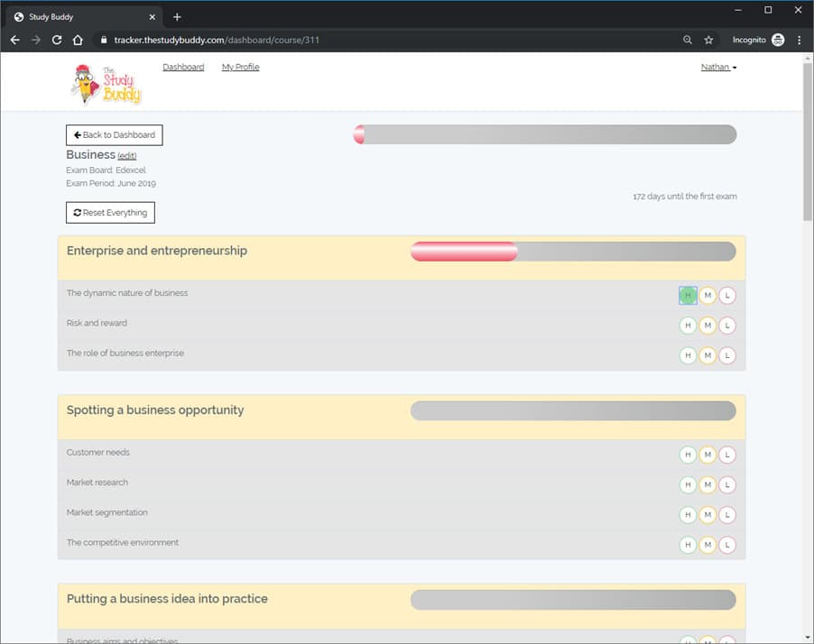Screen dimensions: 814x644
Task: Set 'Risk and reward' confidence to H
Action: [688, 326]
